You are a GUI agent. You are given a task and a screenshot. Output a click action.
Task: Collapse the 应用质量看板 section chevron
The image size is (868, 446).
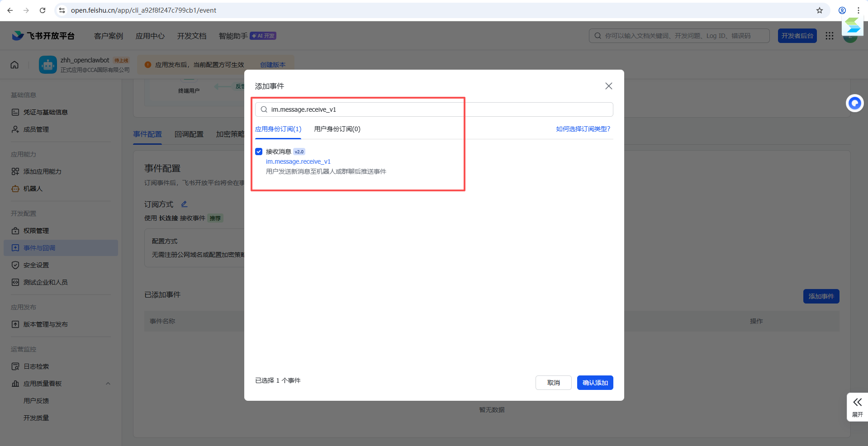tap(108, 384)
